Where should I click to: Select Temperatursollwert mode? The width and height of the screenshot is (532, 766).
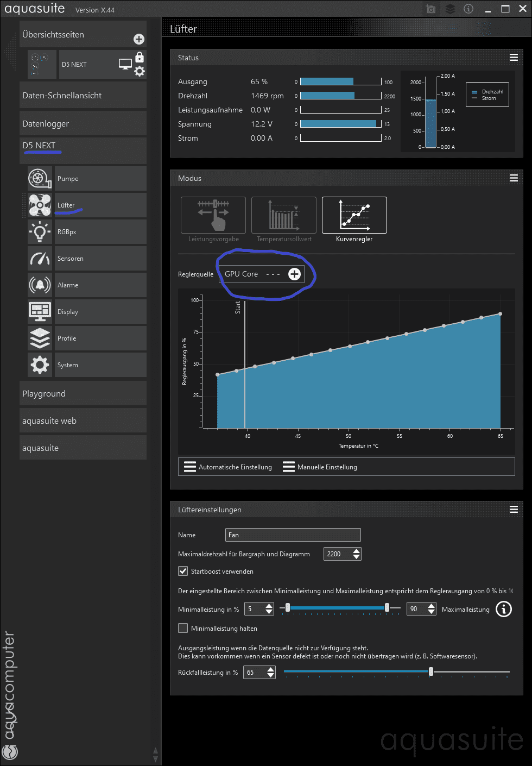284,215
